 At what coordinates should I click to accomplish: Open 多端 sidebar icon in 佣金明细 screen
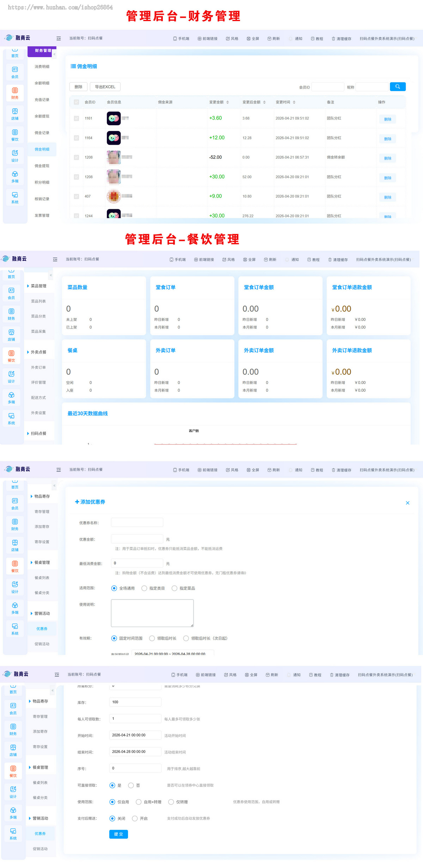tap(15, 177)
